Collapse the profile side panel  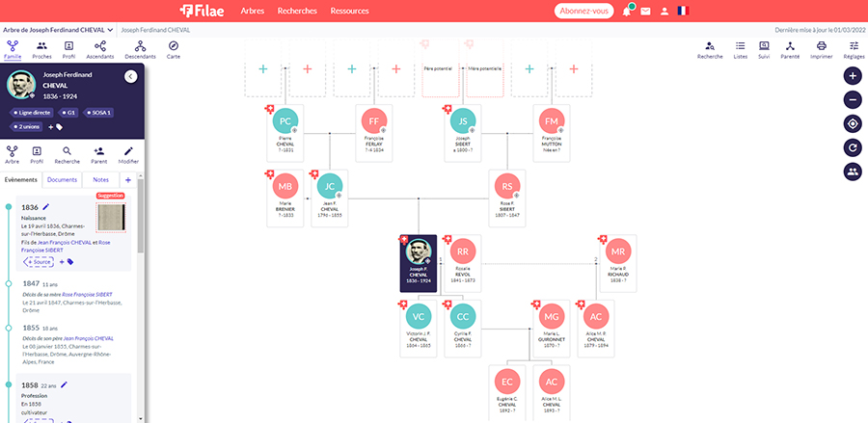pyautogui.click(x=131, y=77)
